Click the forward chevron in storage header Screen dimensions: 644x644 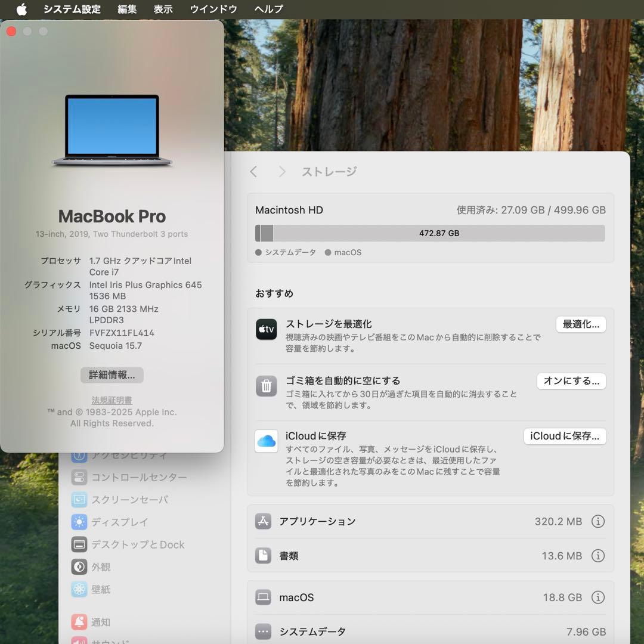coord(281,171)
